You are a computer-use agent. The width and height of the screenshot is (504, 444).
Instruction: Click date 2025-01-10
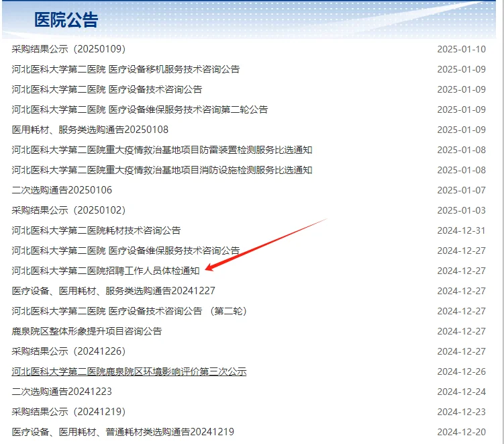click(461, 49)
